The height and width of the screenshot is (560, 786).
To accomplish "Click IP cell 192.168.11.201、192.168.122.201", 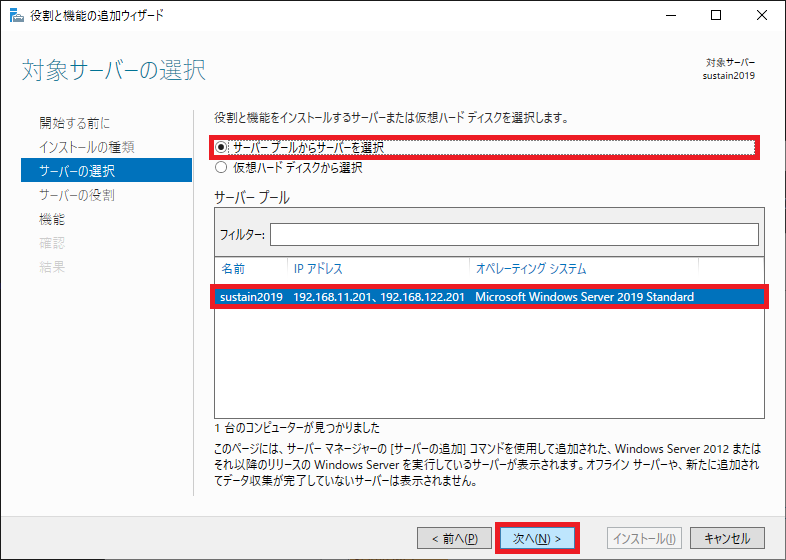I will pyautogui.click(x=379, y=297).
